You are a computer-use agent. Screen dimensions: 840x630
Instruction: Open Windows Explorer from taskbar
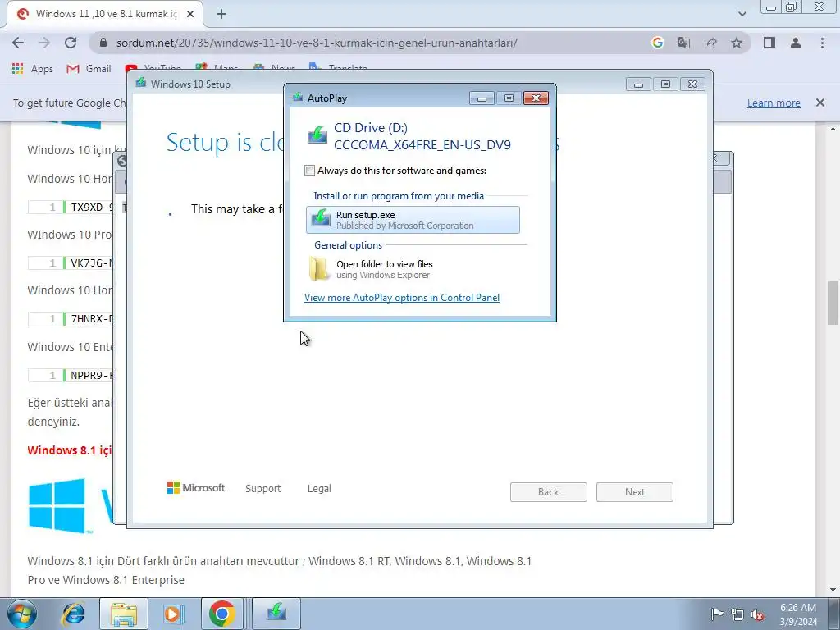pyautogui.click(x=124, y=614)
